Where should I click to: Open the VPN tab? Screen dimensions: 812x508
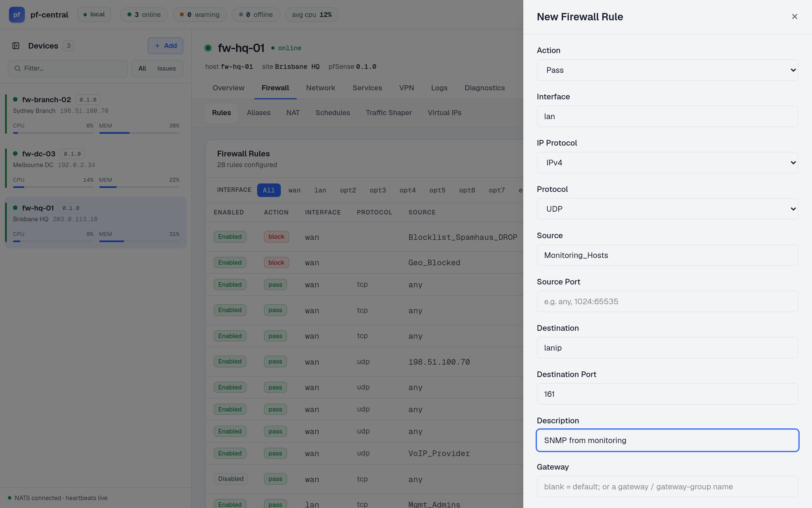(406, 88)
